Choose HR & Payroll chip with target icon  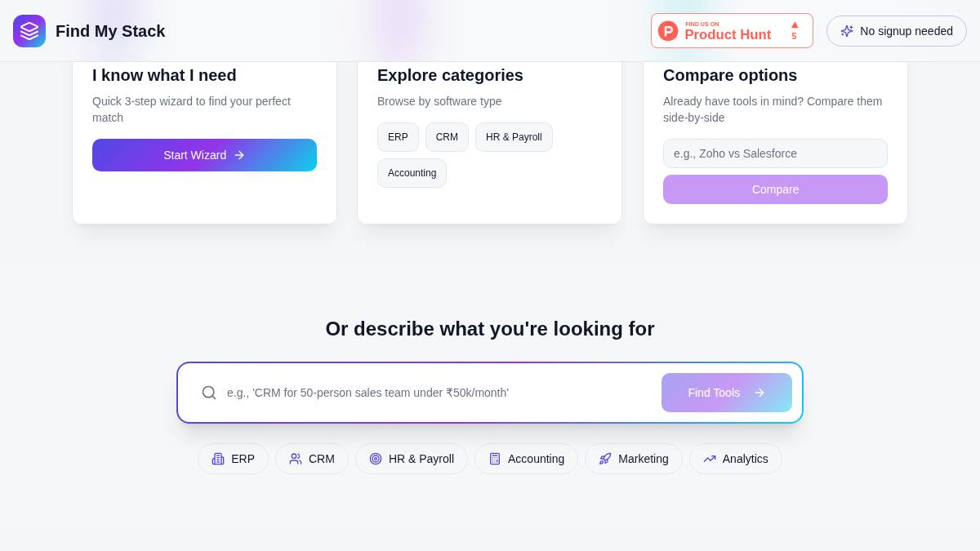[x=412, y=459]
